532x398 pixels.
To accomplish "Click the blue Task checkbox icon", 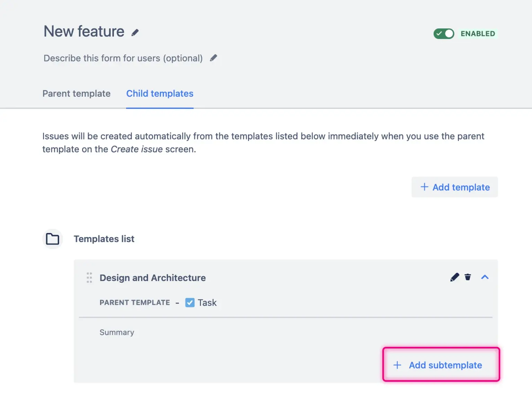I will (190, 302).
